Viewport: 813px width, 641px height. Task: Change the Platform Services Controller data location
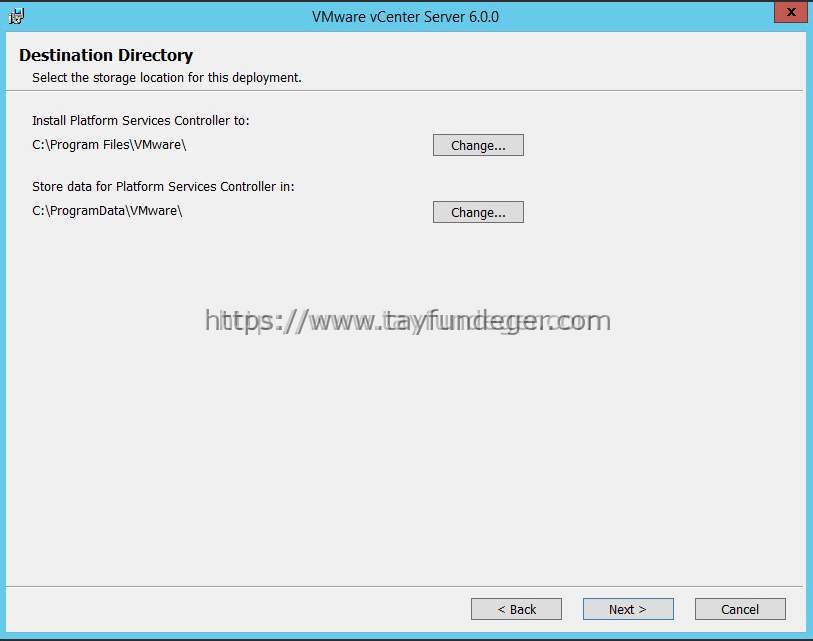[478, 212]
